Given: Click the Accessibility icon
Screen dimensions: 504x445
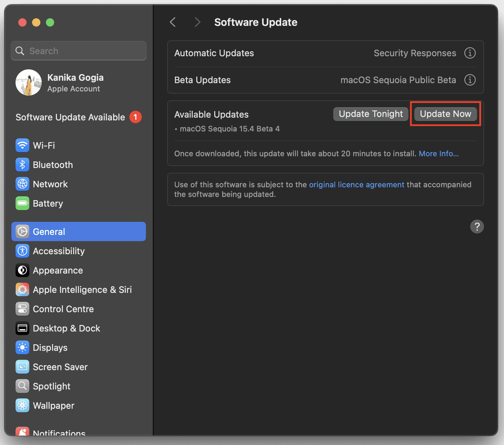Looking at the screenshot, I should pyautogui.click(x=22, y=251).
